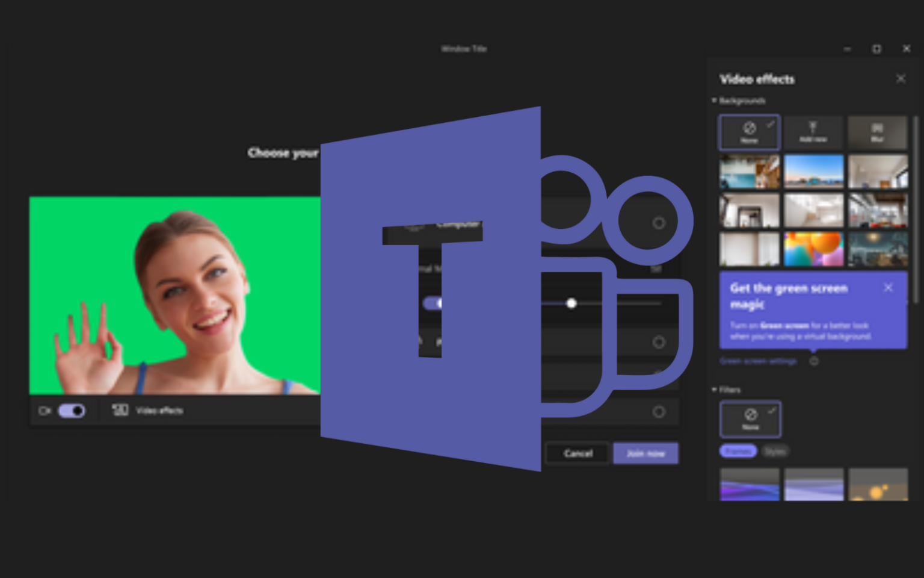Click the Join now button
The width and height of the screenshot is (924, 578).
[645, 453]
